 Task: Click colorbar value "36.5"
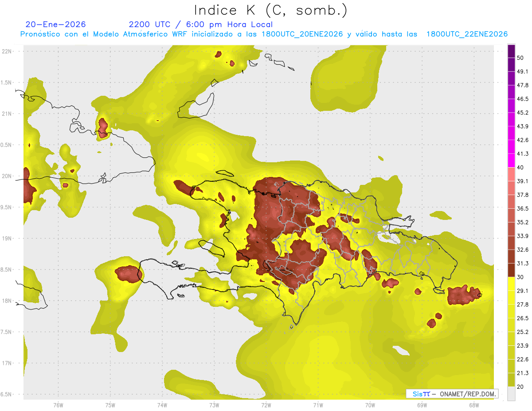(x=523, y=208)
